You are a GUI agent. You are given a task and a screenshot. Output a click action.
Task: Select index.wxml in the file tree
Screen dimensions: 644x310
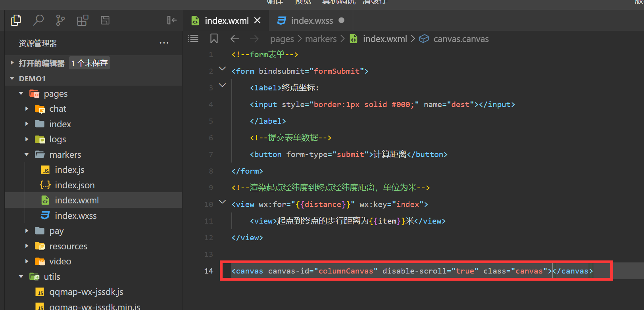coord(94,200)
